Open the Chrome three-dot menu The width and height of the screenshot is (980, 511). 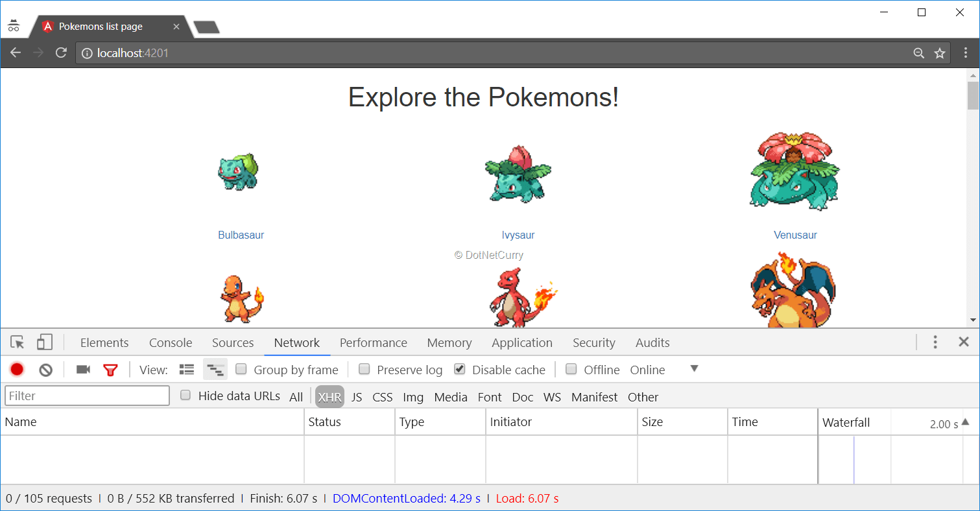(x=966, y=53)
